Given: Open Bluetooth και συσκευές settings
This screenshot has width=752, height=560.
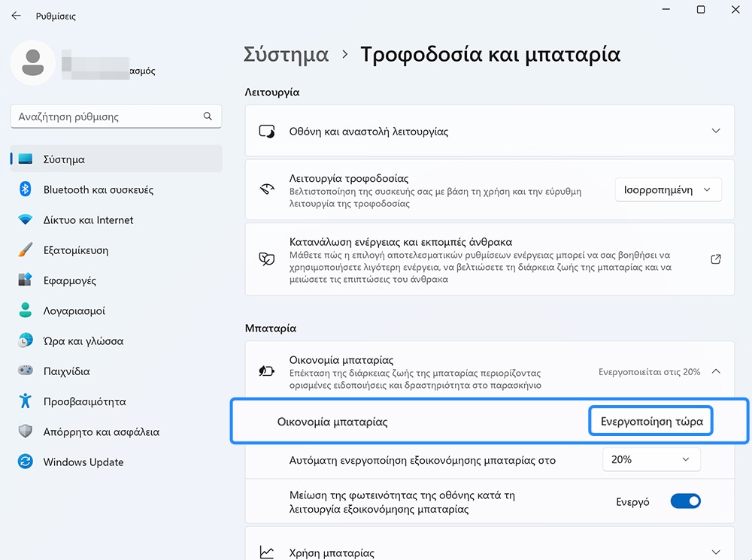Looking at the screenshot, I should 116,189.
